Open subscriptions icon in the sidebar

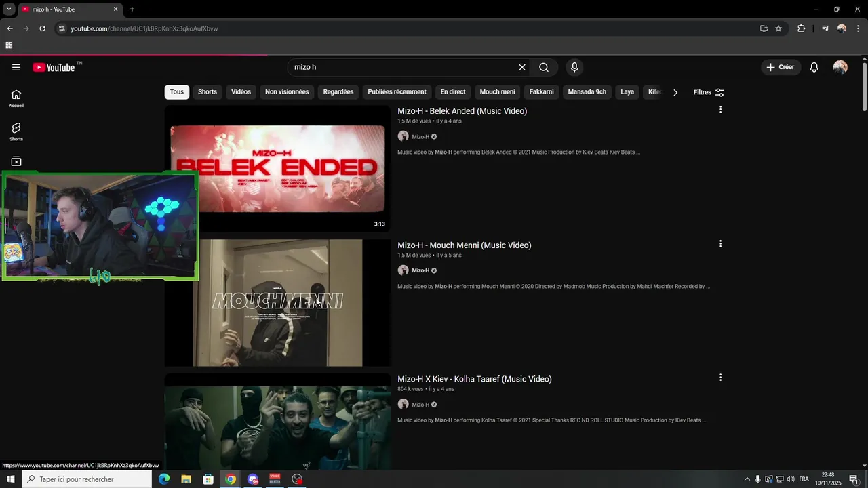tap(16, 161)
